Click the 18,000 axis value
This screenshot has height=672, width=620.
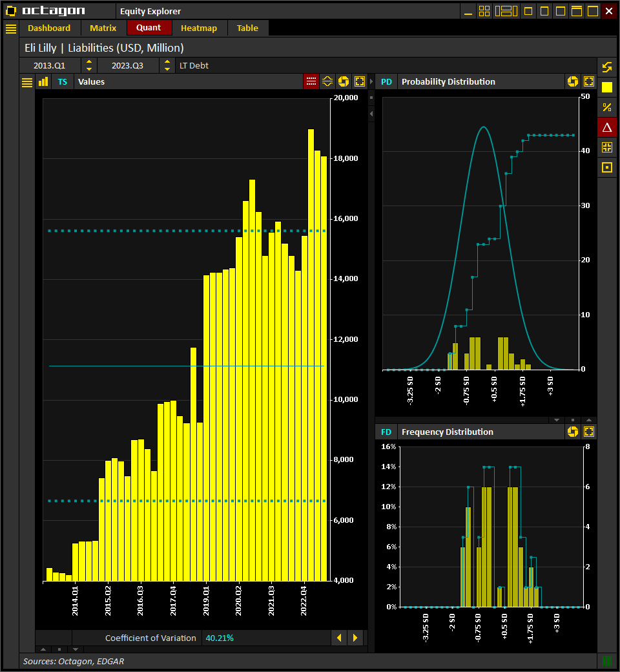pos(346,158)
